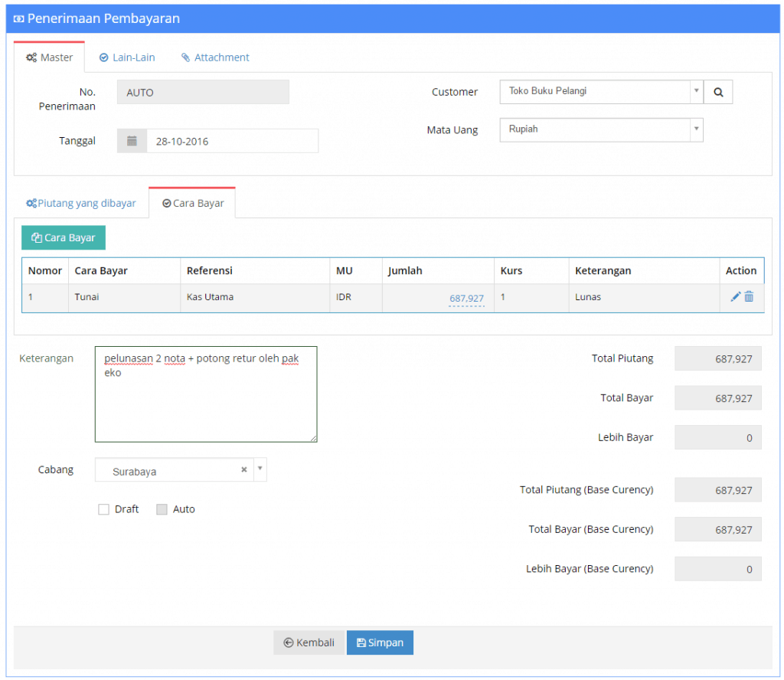784x680 pixels.
Task: Click the resize grip of Keterangan textarea
Action: click(313, 438)
